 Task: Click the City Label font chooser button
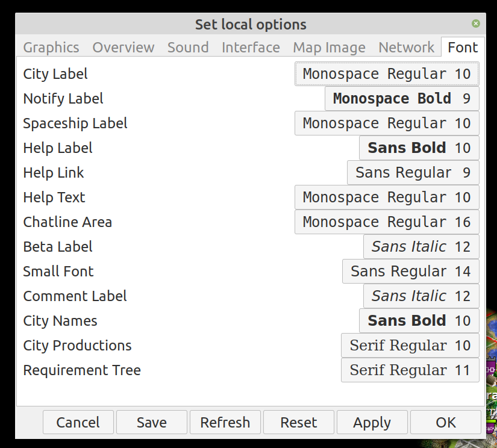click(x=387, y=74)
